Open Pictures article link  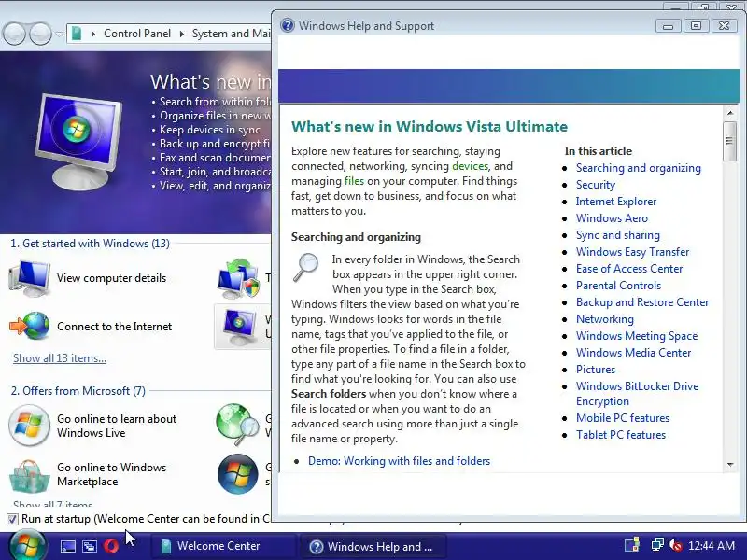click(596, 370)
